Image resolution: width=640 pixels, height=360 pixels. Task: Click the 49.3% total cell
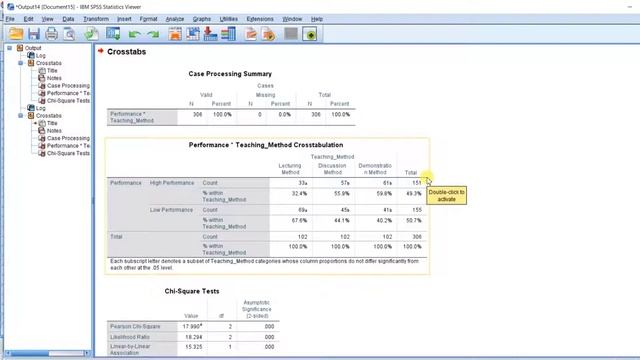point(413,193)
